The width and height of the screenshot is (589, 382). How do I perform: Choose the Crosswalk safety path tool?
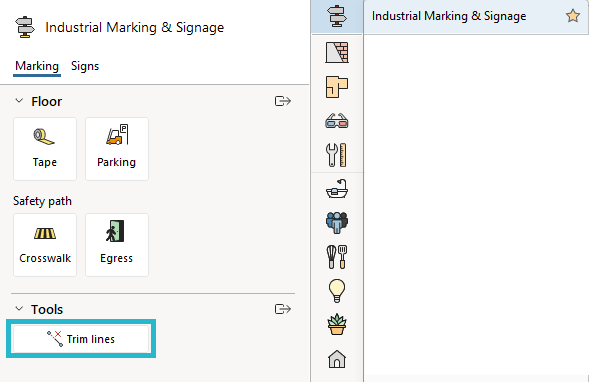click(x=45, y=245)
